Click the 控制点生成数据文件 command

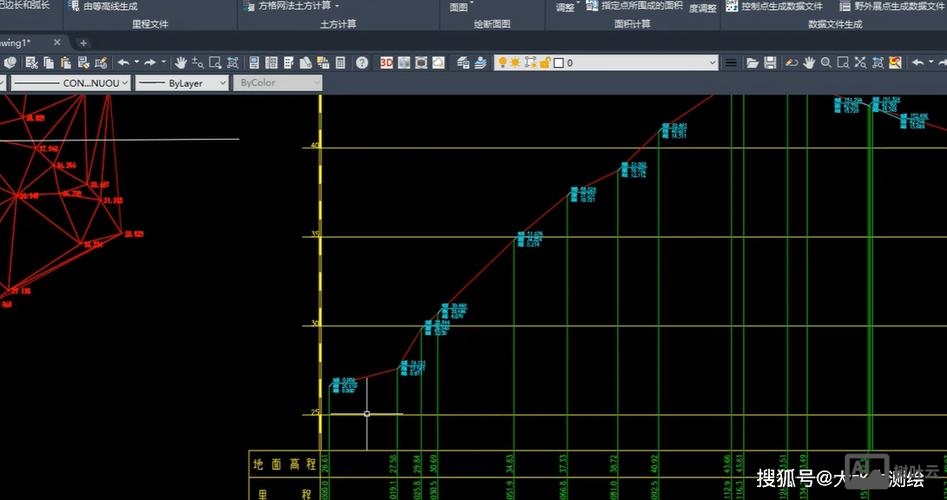click(x=781, y=6)
